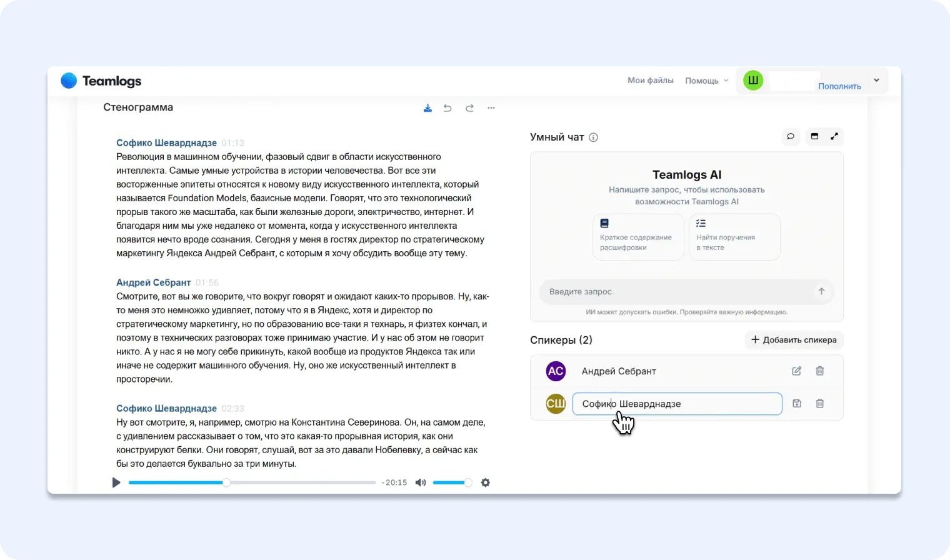
Task: Open the smart chat info icon
Action: 594,137
